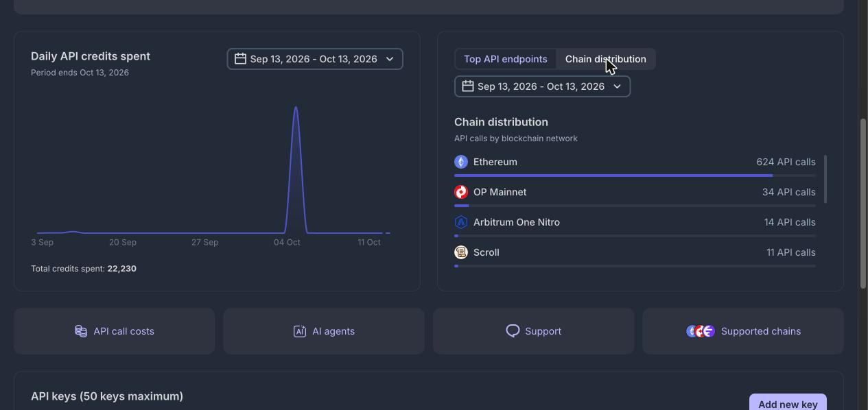
Task: Click the OP Mainnet chain logo icon
Action: [x=461, y=192]
